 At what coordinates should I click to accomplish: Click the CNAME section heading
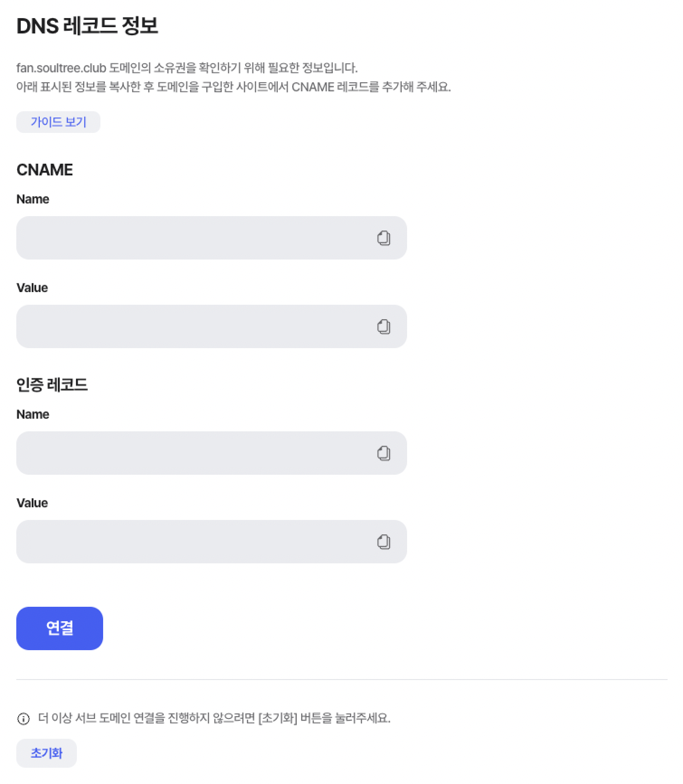45,170
